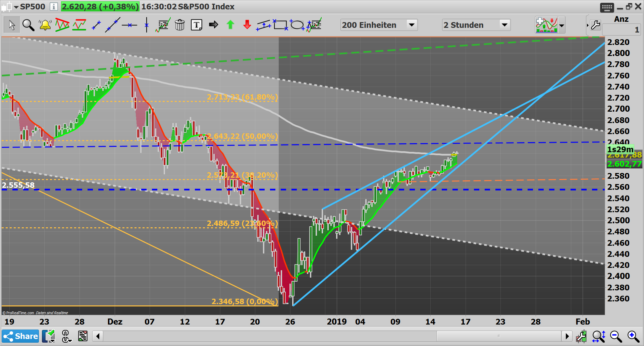Click the checkmark chart list icon
The height and width of the screenshot is (346, 644).
click(49, 336)
